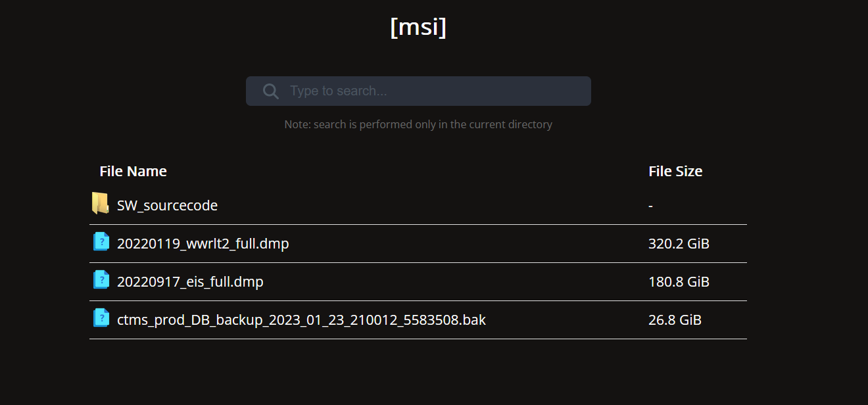Click the file icon beside 20220917_eis_full.dmp
Image resolution: width=868 pixels, height=405 pixels.
(x=101, y=281)
